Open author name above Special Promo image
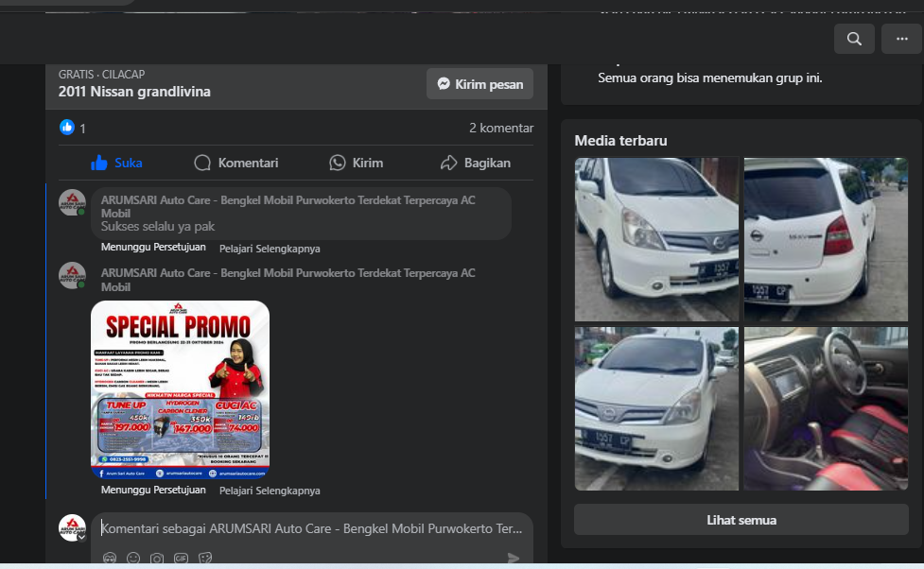 (288, 280)
